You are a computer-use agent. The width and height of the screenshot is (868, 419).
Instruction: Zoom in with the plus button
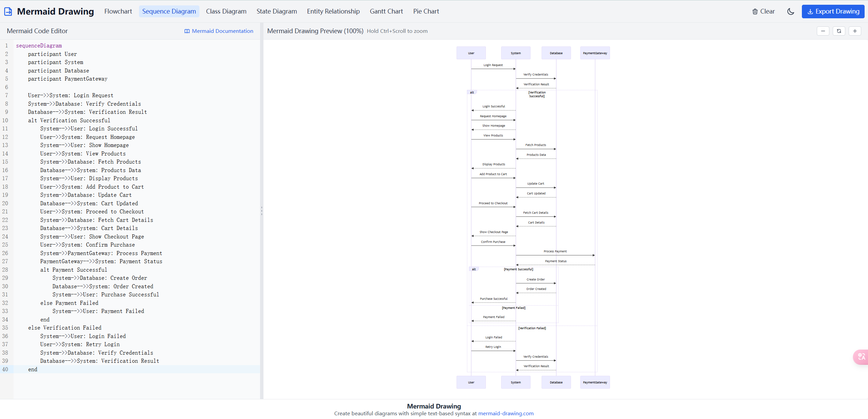click(855, 31)
